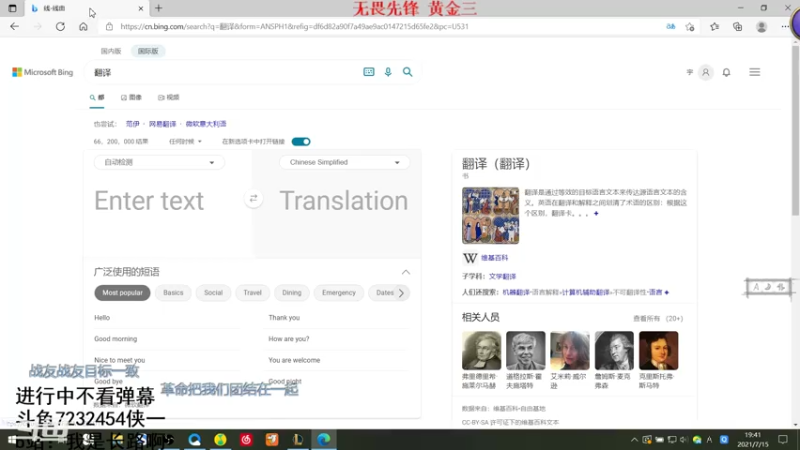The image size is (800, 450).
Task: Start voice search with microphone
Action: pyautogui.click(x=388, y=72)
